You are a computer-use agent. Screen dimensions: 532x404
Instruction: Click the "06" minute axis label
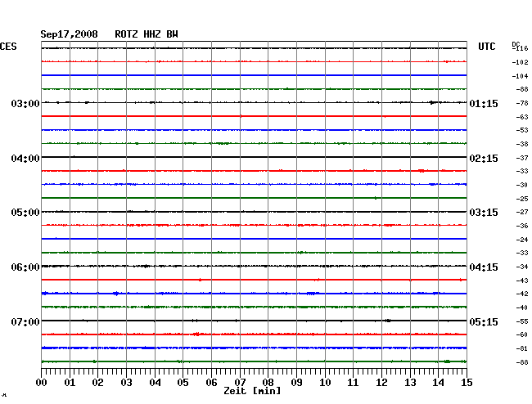[x=211, y=383]
